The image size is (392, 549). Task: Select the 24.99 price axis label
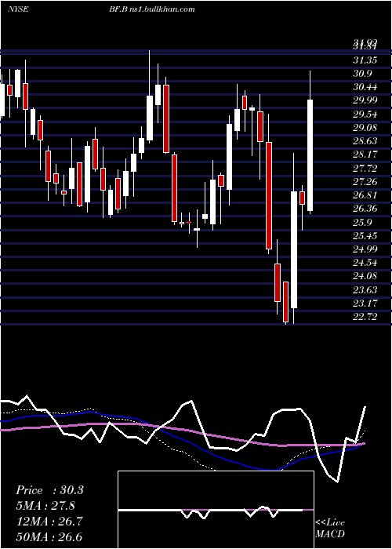point(365,249)
